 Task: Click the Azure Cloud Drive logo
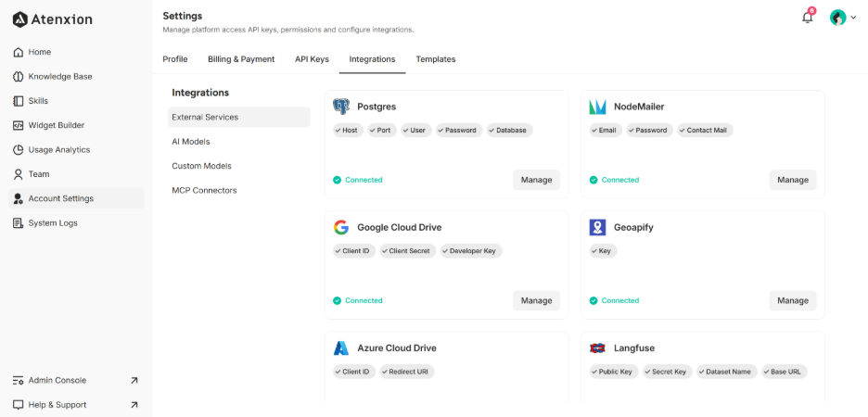coord(341,347)
